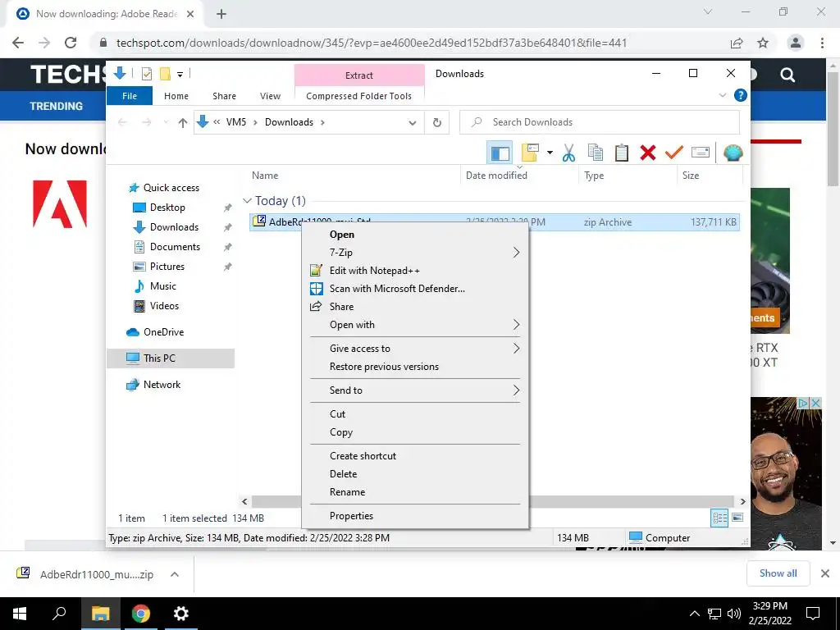840x630 pixels.
Task: Click the red X Delete toolbar icon
Action: coord(648,153)
